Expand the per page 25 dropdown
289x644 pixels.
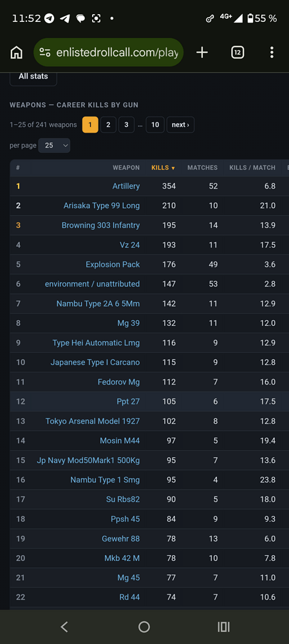(54, 146)
